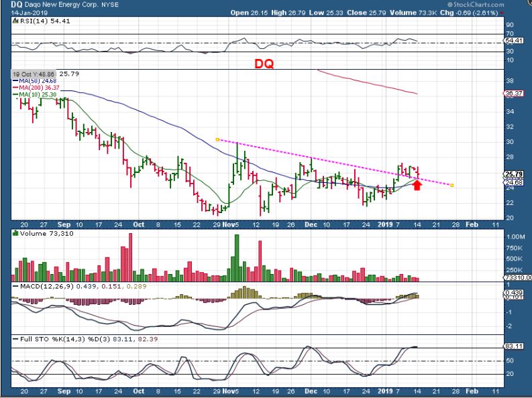Click the "1.00M" volume axis label

coord(515,237)
